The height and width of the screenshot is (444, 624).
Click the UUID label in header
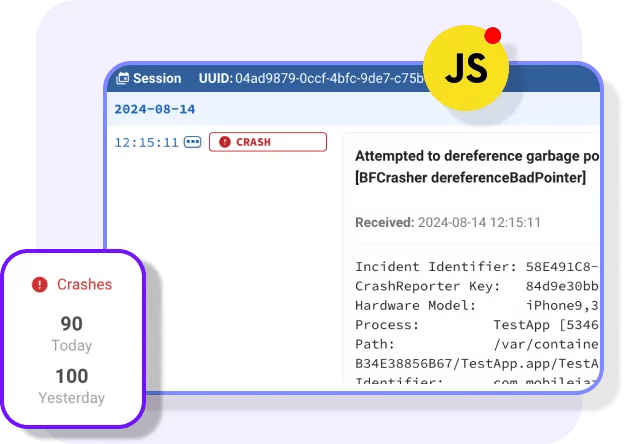click(215, 78)
